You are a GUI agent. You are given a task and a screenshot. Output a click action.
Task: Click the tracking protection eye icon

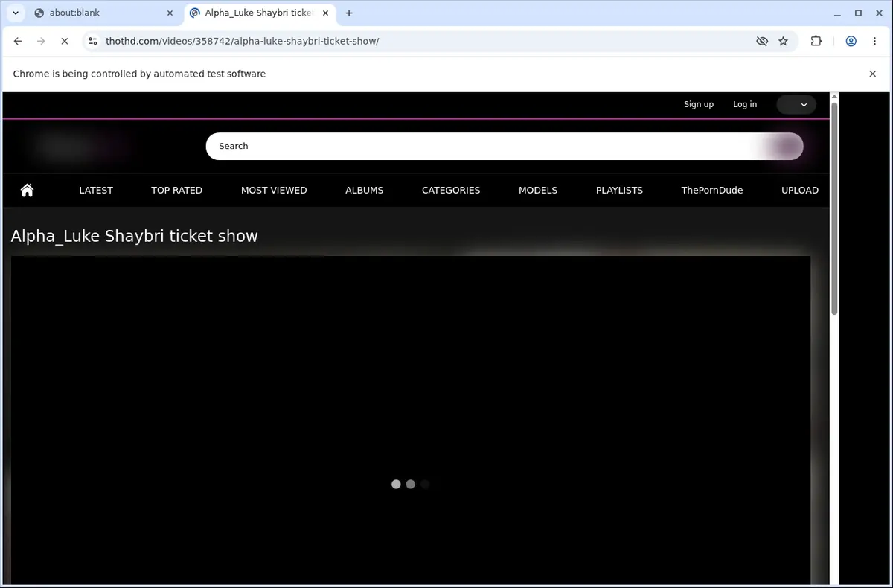click(x=762, y=42)
